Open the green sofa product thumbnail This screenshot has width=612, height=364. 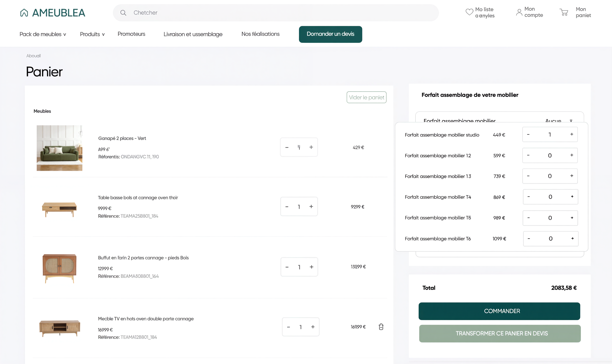click(x=59, y=148)
